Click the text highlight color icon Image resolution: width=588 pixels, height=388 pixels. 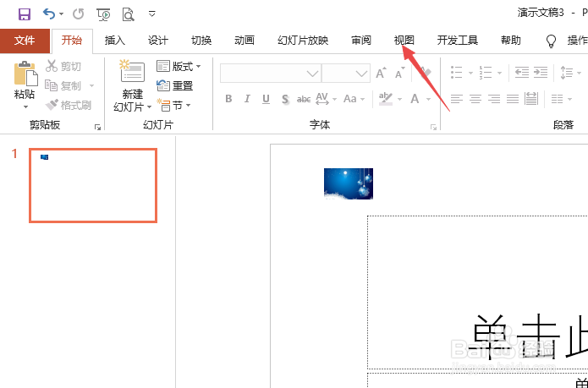(x=386, y=99)
